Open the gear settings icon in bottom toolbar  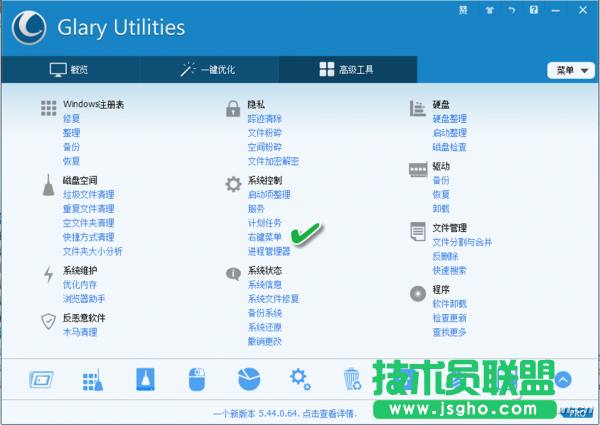click(x=299, y=379)
